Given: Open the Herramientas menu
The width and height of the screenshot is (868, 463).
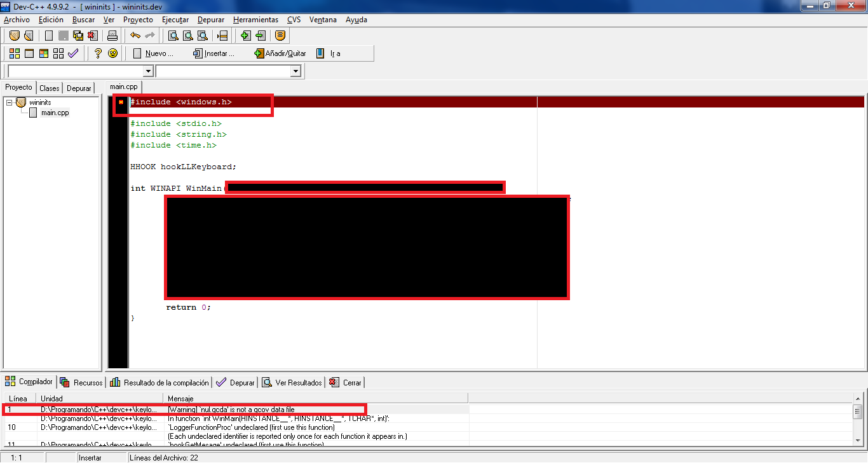Looking at the screenshot, I should pyautogui.click(x=255, y=20).
